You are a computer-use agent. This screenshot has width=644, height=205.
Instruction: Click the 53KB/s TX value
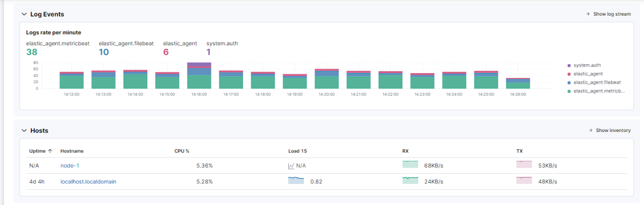pos(547,166)
